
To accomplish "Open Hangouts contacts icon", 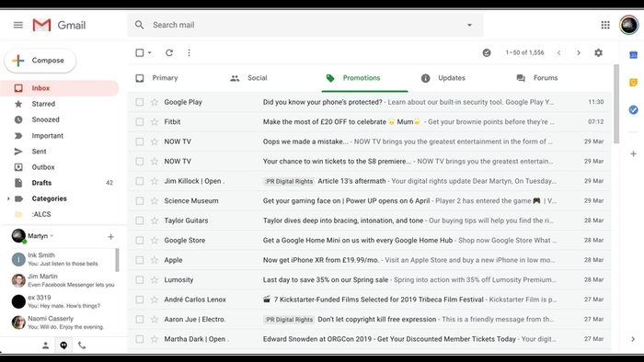I will coord(46,345).
